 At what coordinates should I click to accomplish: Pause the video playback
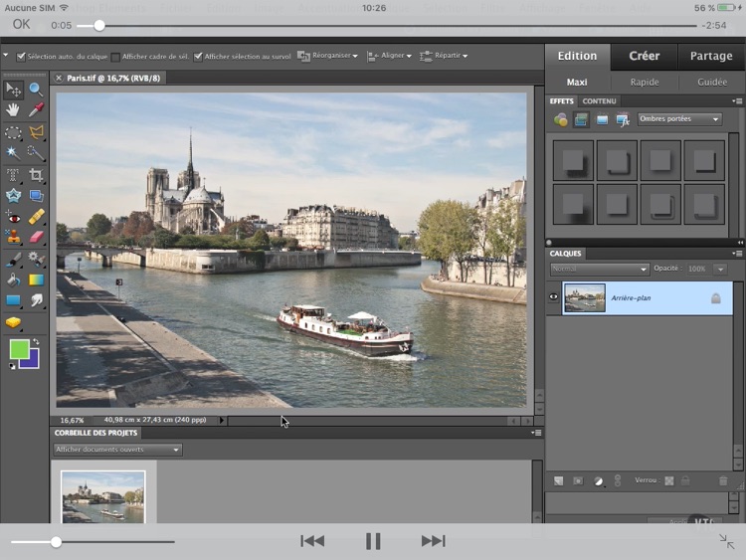[373, 541]
